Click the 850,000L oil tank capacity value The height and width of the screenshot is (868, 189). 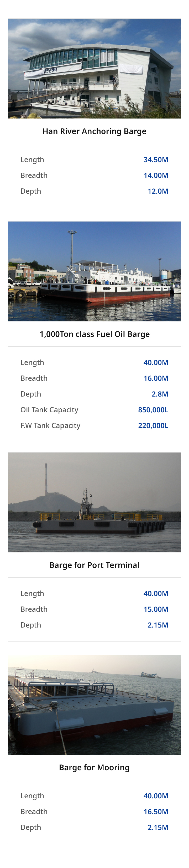tap(153, 410)
